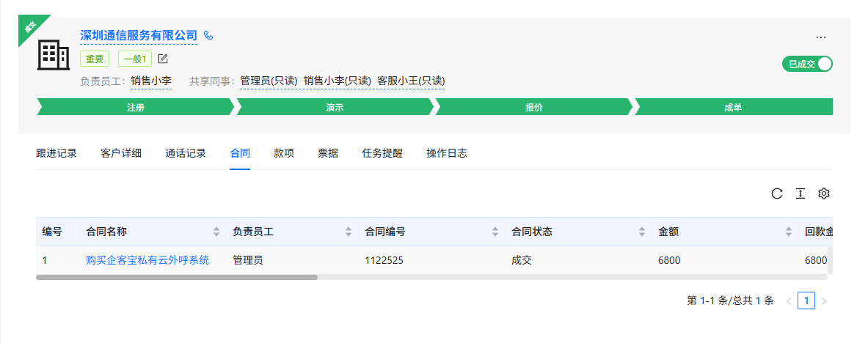
Task: Sort by 负责员工 column
Action: point(349,232)
